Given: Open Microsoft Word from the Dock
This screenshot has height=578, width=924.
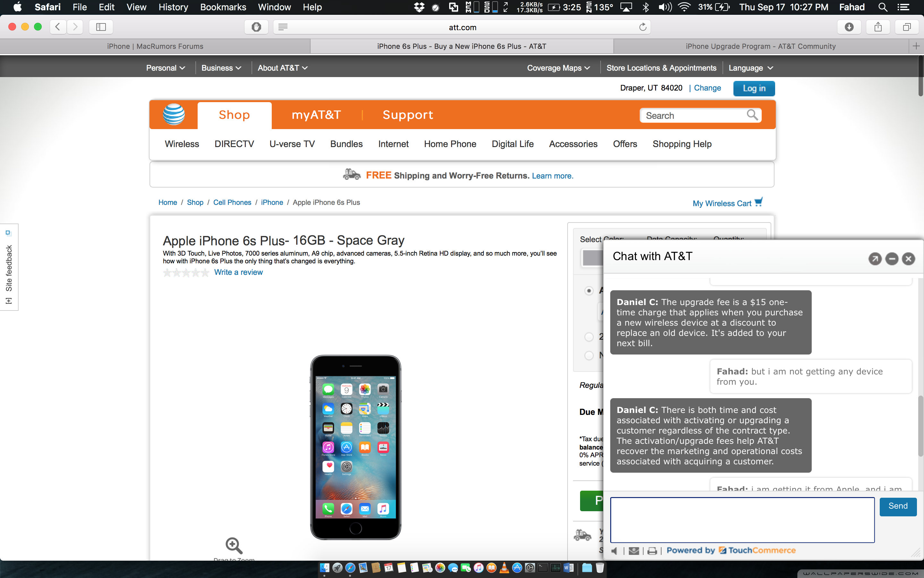Looking at the screenshot, I should tap(569, 568).
